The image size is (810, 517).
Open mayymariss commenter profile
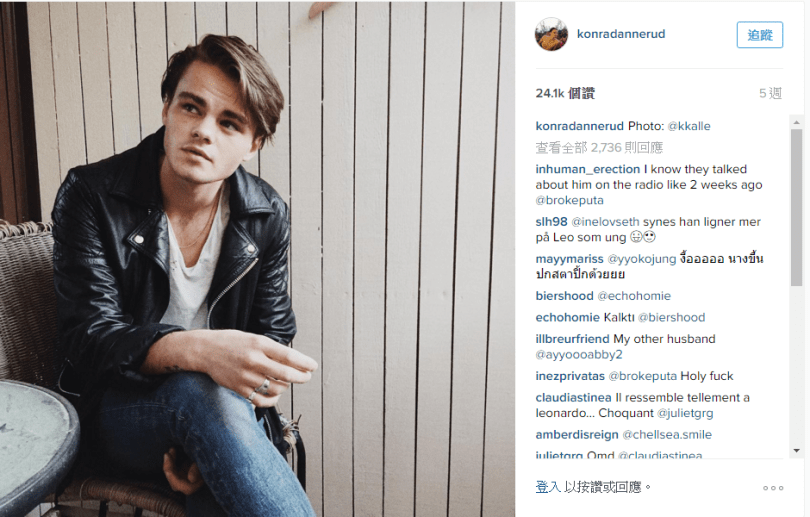tap(569, 259)
